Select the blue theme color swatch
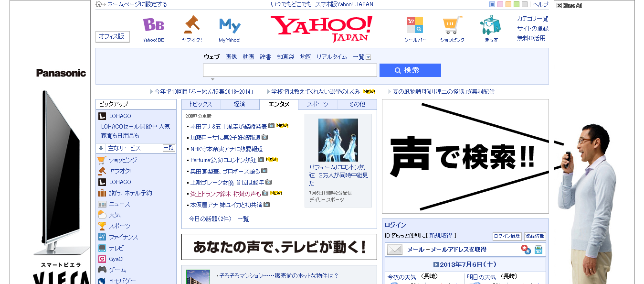Image resolution: width=644 pixels, height=284 pixels. click(x=492, y=4)
